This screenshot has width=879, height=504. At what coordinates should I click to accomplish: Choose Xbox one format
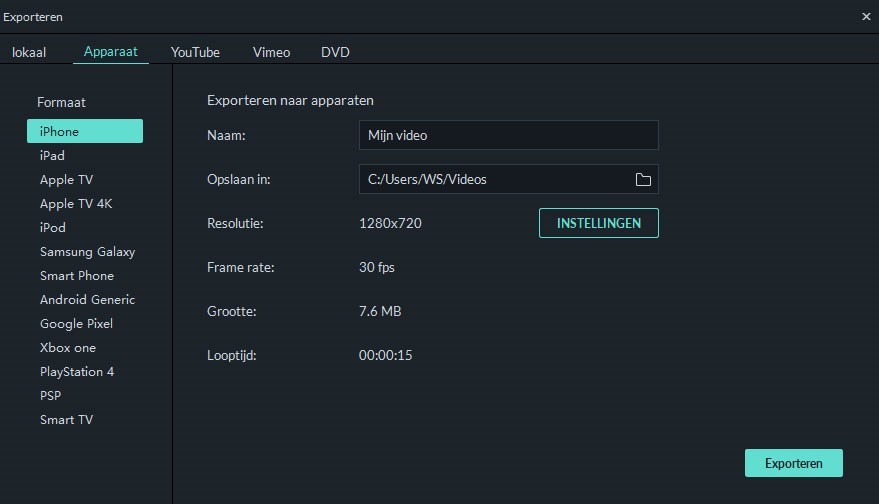point(68,348)
